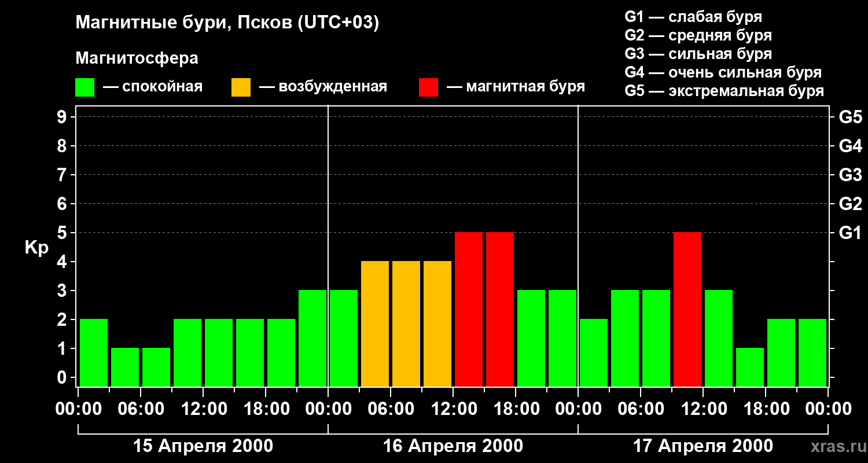The height and width of the screenshot is (463, 868).
Task: Click the red bar starting 12:00 on 16 Апреля
Action: (469, 309)
